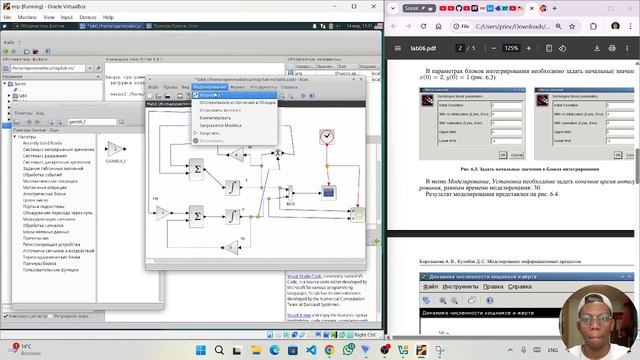Open the Файл menu in Xcos window
The image size is (640, 360).
(153, 87)
